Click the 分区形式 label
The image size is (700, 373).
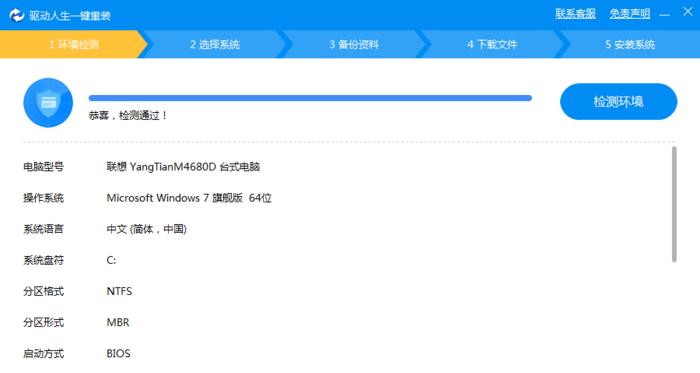click(43, 323)
